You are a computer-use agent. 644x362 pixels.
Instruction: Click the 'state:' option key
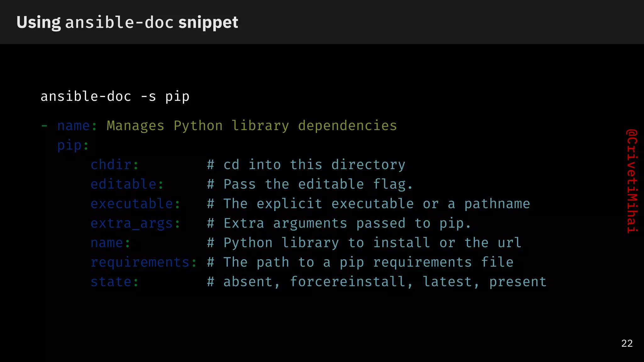point(114,282)
